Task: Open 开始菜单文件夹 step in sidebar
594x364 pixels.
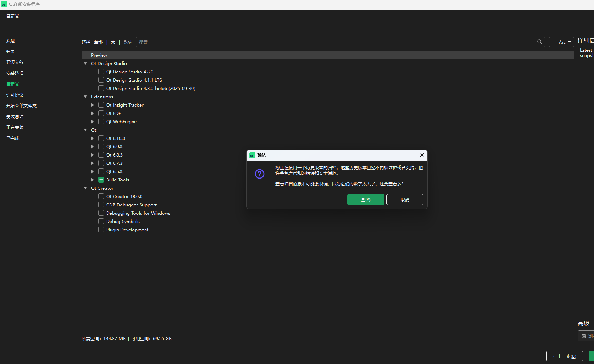Action: (21, 106)
